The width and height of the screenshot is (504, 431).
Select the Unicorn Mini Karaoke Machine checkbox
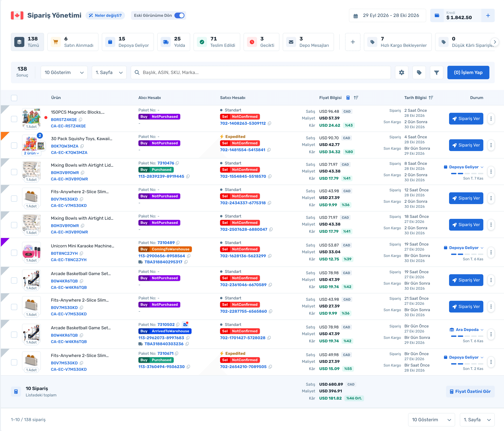(14, 253)
